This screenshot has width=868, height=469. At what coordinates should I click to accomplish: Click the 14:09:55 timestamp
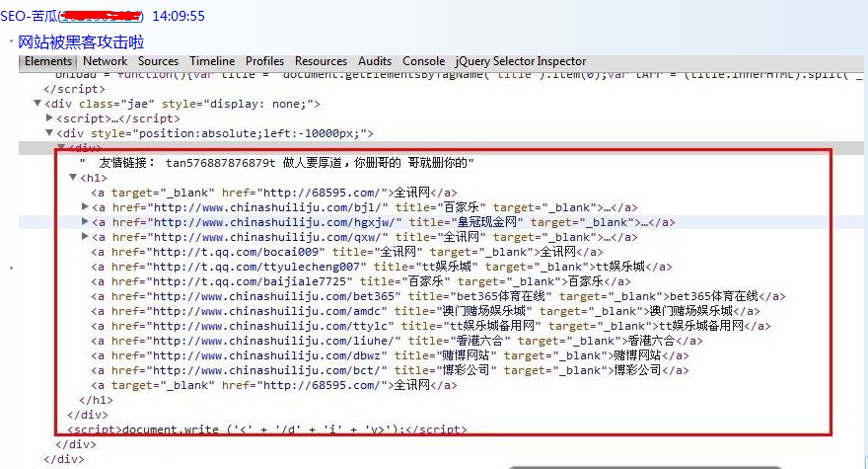click(179, 16)
